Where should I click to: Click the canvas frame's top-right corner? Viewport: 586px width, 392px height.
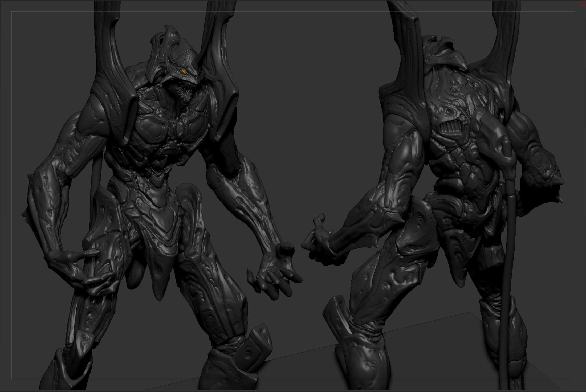pyautogui.click(x=575, y=12)
